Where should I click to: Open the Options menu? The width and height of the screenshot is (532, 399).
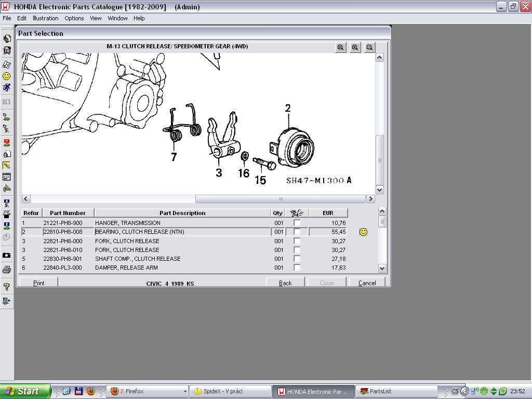(74, 18)
